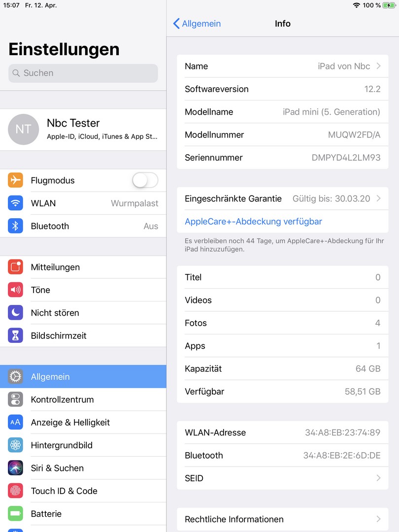Viewport: 399px width, 532px height.
Task: Select Anzeige & Helligkeit menu item
Action: (83, 422)
